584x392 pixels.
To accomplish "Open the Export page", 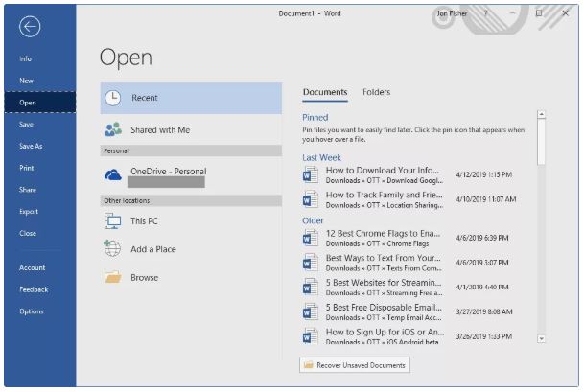I will tap(40, 212).
